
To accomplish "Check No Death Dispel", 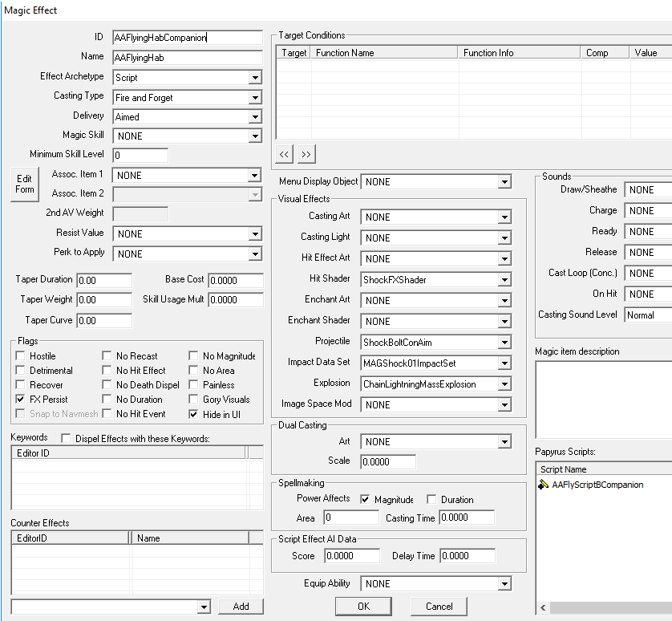I will (x=107, y=384).
